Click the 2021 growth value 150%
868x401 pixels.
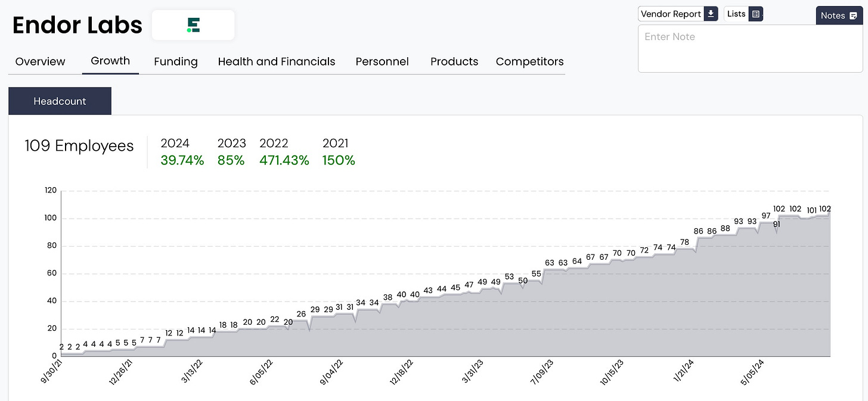[x=339, y=160]
